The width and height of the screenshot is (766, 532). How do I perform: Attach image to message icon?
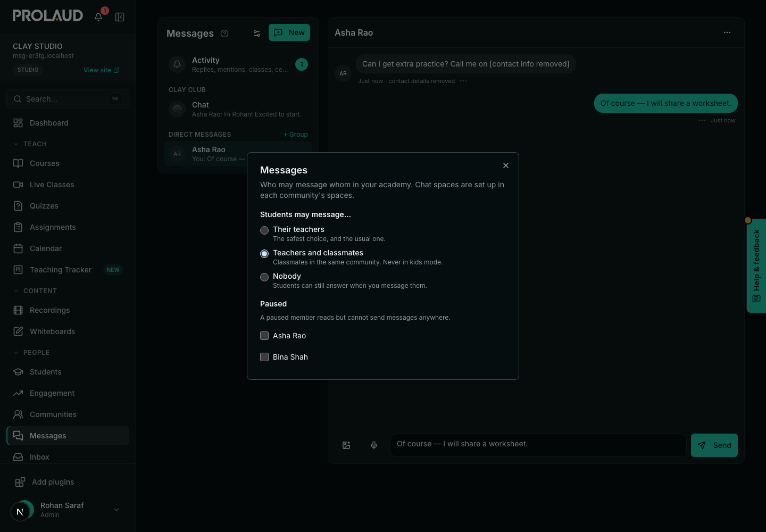(346, 445)
